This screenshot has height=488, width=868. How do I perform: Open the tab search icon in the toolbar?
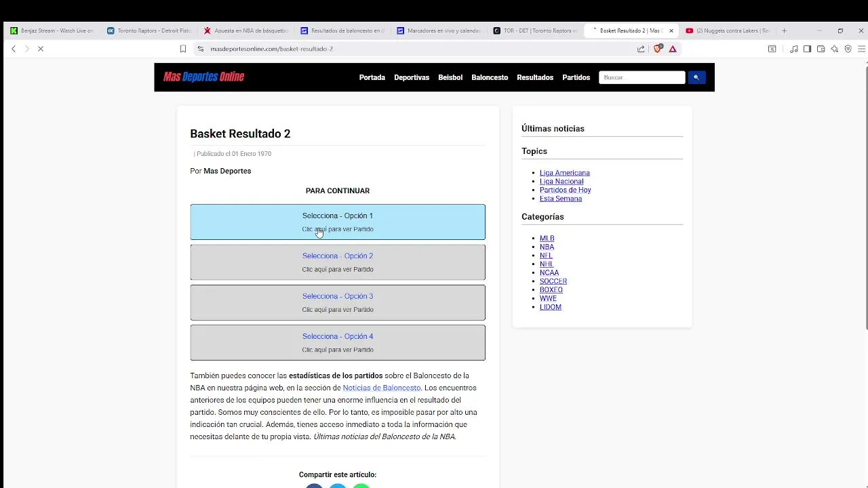[772, 49]
